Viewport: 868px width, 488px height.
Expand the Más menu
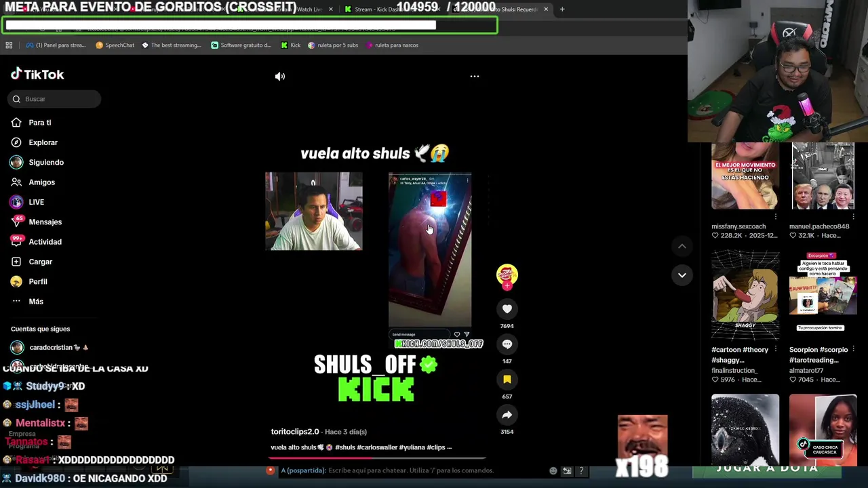[x=36, y=302]
